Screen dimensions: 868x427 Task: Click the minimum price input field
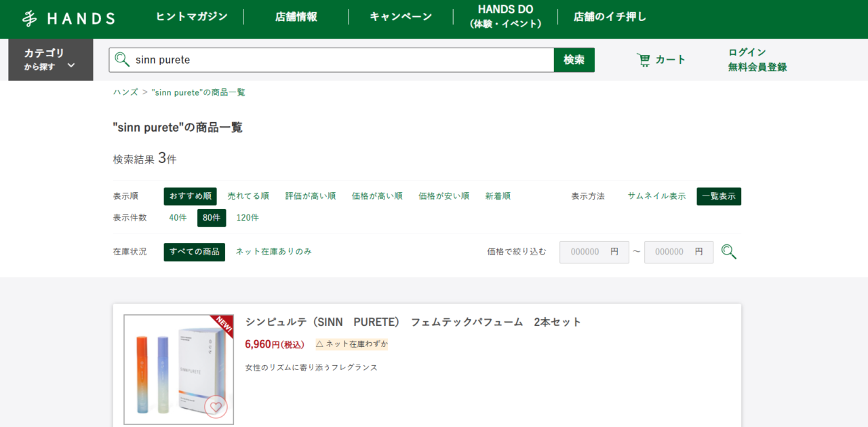click(594, 252)
